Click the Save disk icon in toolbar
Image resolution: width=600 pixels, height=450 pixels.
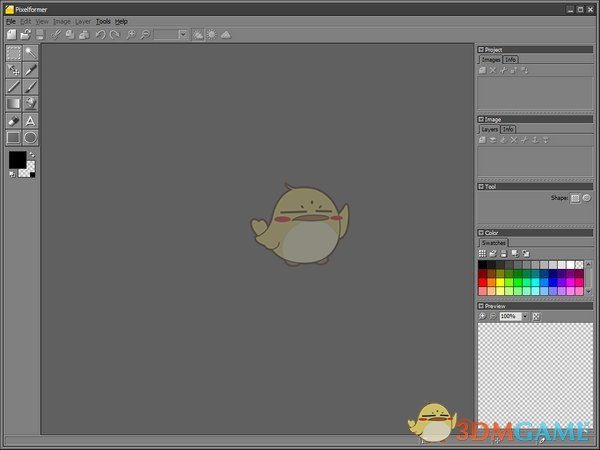click(40, 35)
